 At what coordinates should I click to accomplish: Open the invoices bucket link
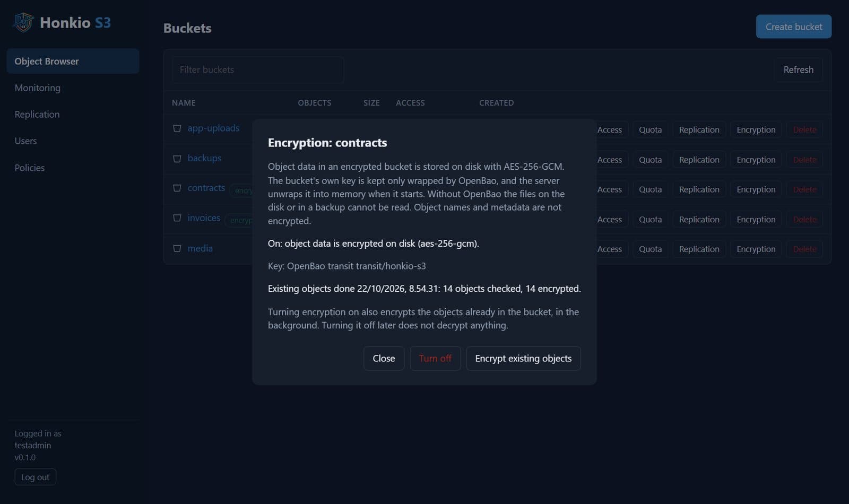204,218
